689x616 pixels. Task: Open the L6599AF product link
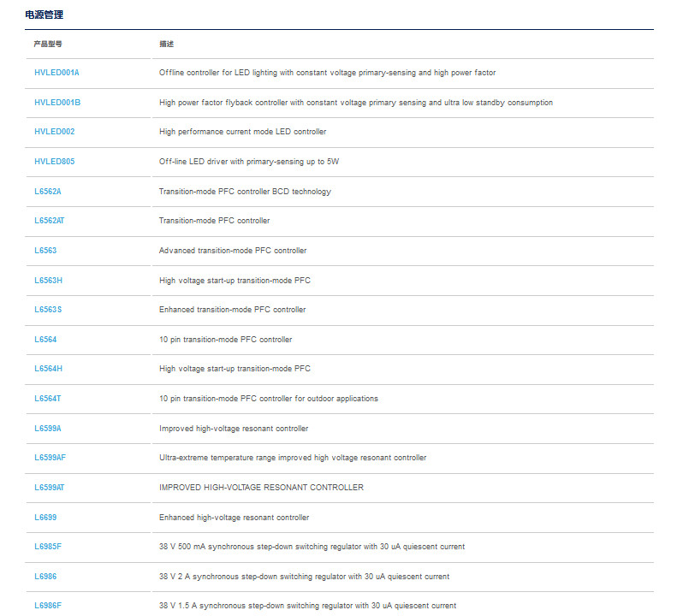tap(50, 458)
